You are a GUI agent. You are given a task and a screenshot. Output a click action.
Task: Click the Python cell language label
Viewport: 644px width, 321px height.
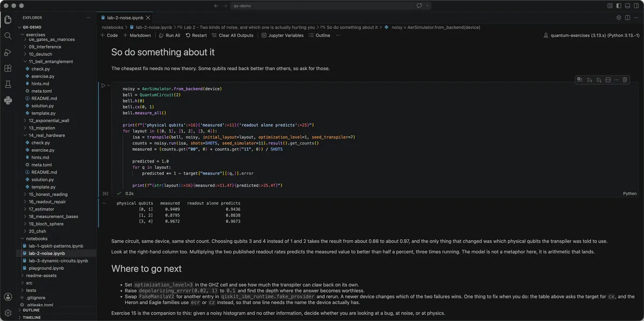630,193
